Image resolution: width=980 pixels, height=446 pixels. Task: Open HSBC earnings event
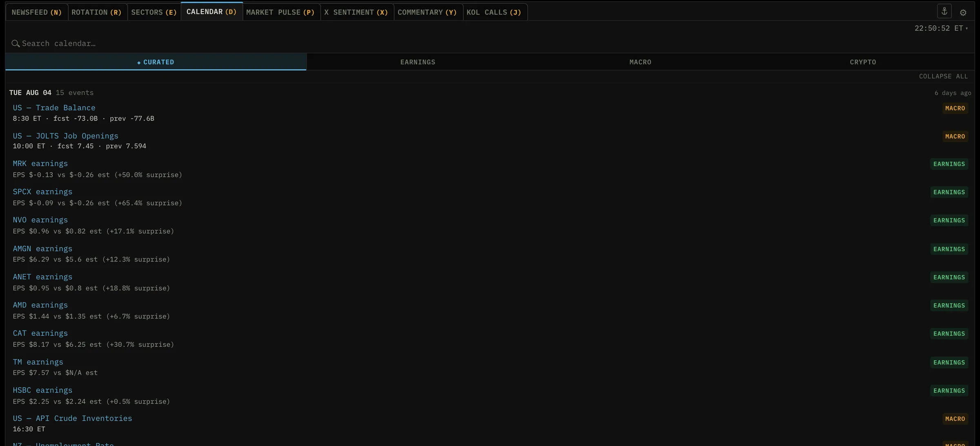pyautogui.click(x=42, y=390)
